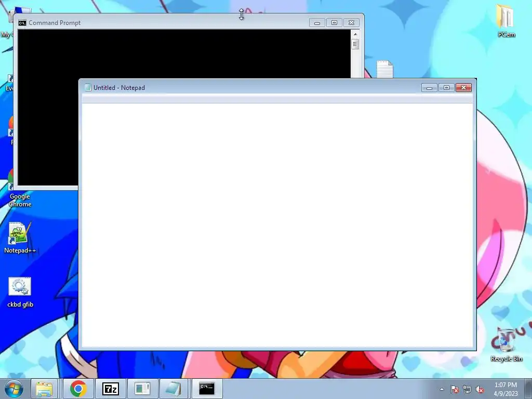
Task: Close the Command Prompt window
Action: (x=352, y=23)
